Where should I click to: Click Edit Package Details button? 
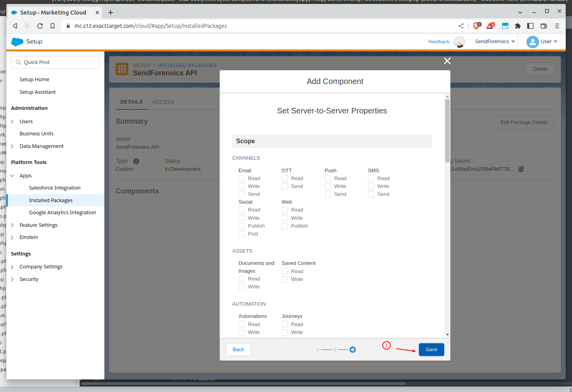pos(524,122)
